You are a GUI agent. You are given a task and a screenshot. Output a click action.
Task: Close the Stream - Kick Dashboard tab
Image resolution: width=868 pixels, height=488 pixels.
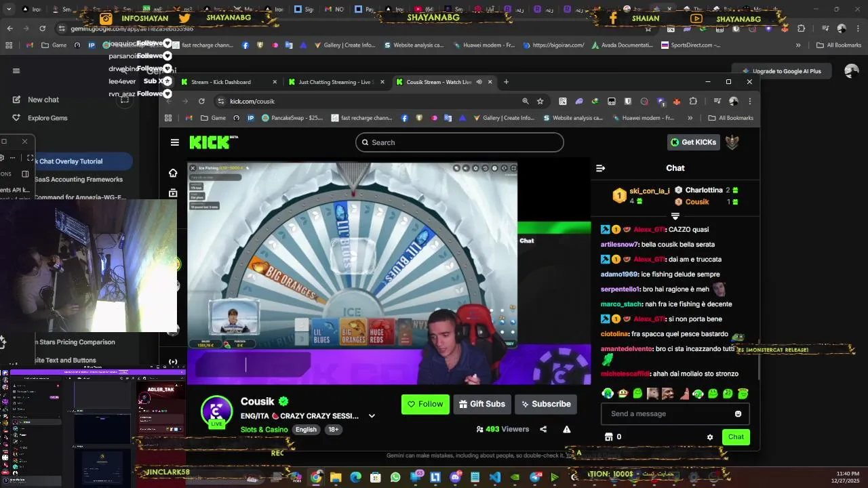point(275,82)
